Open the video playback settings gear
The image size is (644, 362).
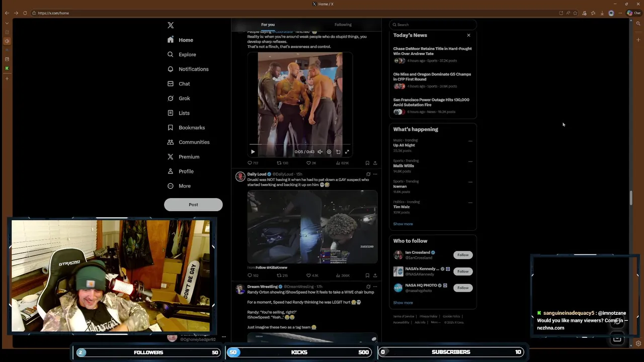(x=329, y=152)
